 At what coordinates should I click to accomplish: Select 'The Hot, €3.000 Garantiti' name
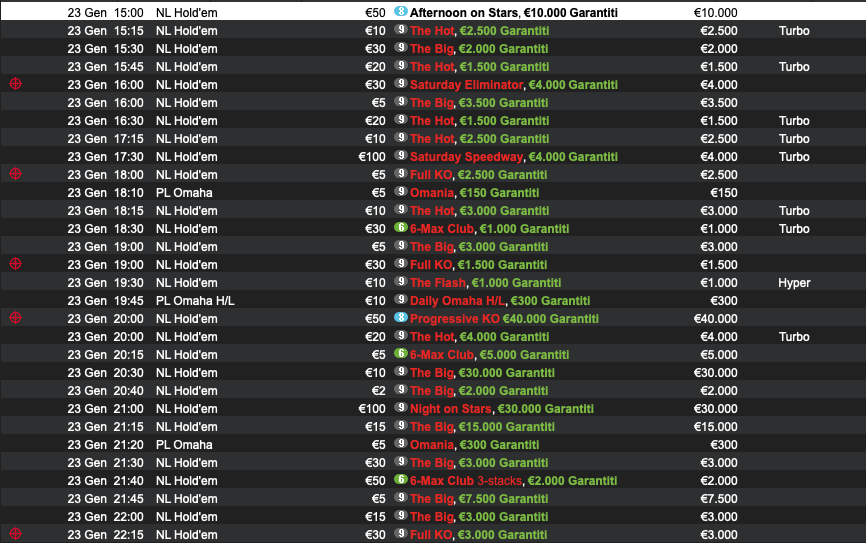479,211
